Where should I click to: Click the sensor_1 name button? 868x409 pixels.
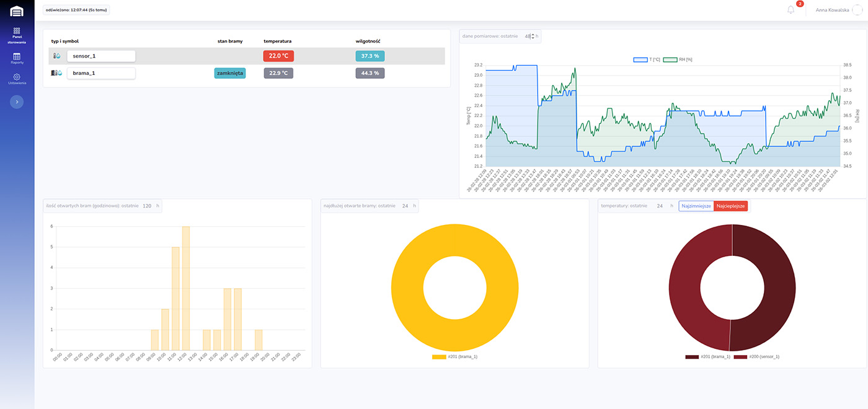(101, 56)
